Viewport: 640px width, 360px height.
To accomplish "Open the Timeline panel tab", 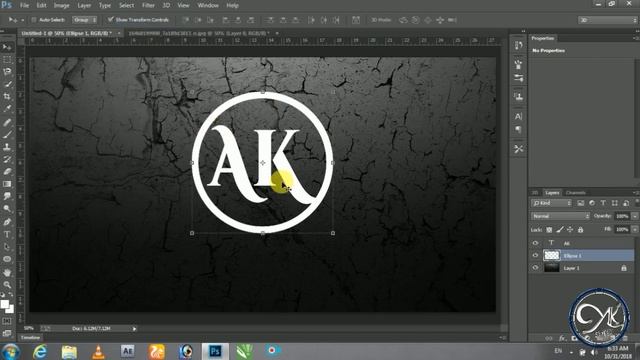I will click(30, 338).
